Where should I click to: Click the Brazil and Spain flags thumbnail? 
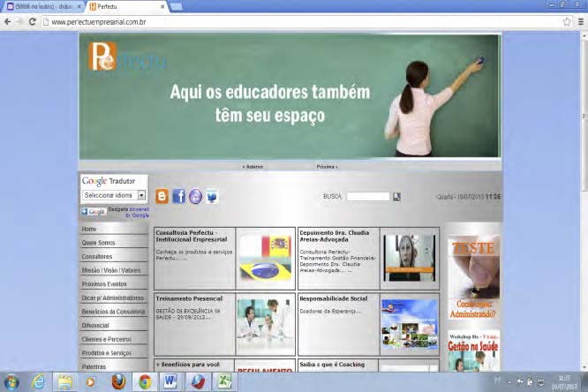click(265, 258)
